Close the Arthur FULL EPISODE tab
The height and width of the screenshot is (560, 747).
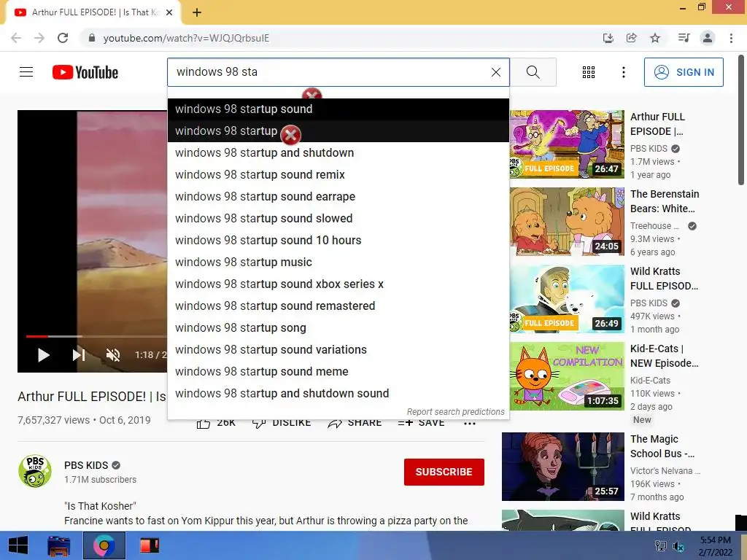point(169,12)
